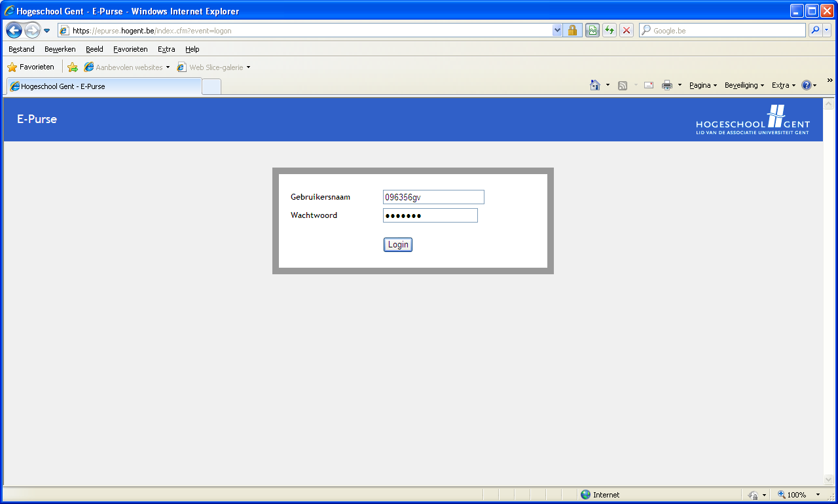Open the Bestand menu
This screenshot has width=838, height=504.
pyautogui.click(x=22, y=49)
